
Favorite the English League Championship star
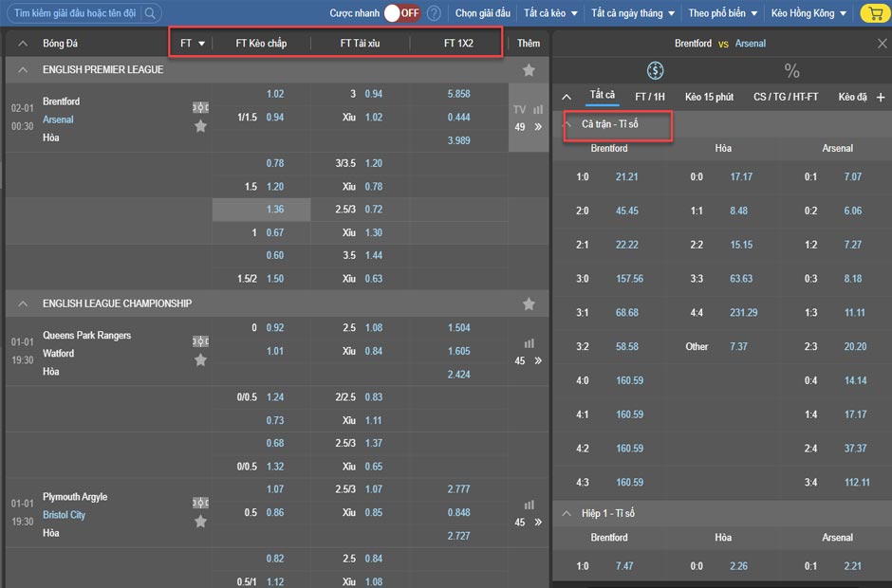pos(529,303)
